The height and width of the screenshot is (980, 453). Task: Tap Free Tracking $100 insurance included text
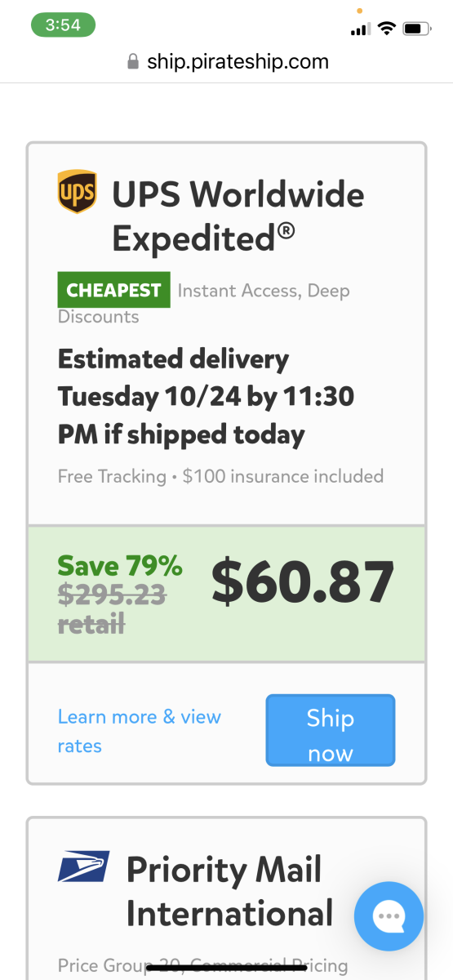[220, 475]
